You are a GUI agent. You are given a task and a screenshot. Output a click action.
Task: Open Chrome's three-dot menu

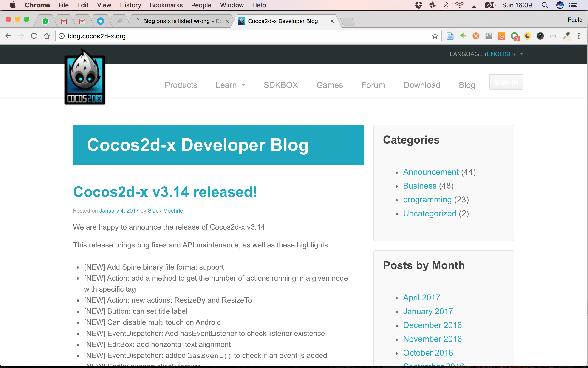coord(579,36)
